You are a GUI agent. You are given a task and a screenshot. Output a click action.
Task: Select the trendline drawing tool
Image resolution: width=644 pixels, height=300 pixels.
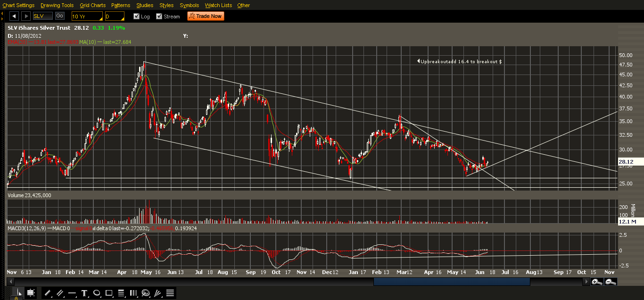tap(48, 293)
